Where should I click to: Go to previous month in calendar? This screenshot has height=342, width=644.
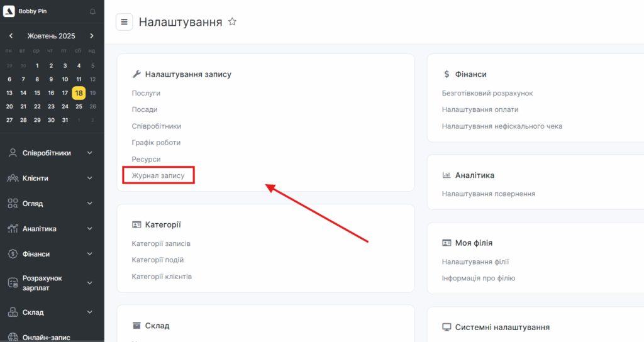click(11, 36)
